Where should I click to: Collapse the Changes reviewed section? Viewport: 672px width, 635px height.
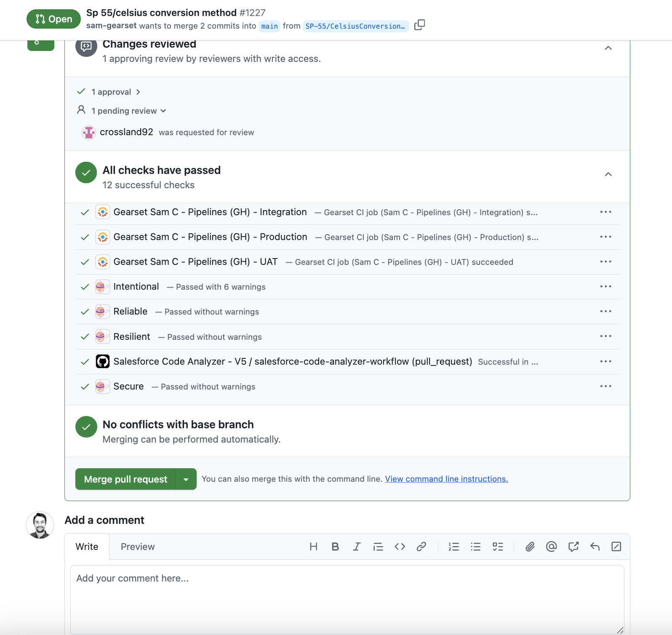608,48
